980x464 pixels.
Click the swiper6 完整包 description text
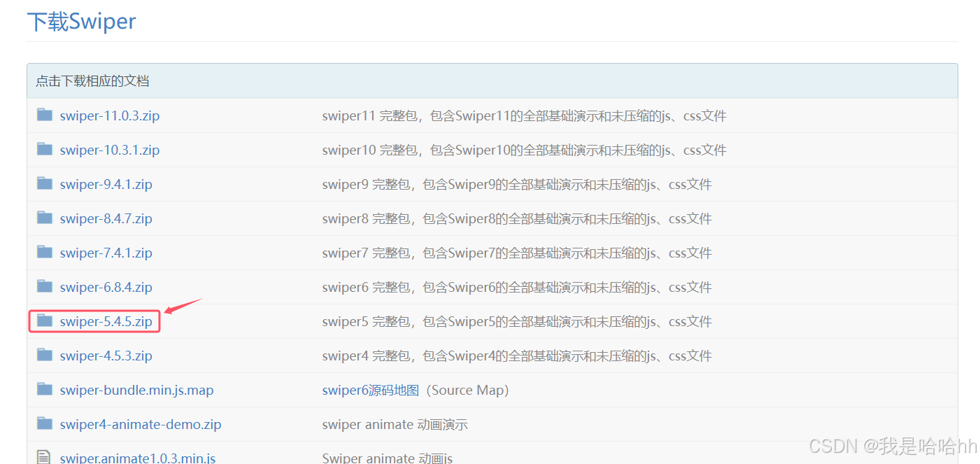pyautogui.click(x=517, y=288)
